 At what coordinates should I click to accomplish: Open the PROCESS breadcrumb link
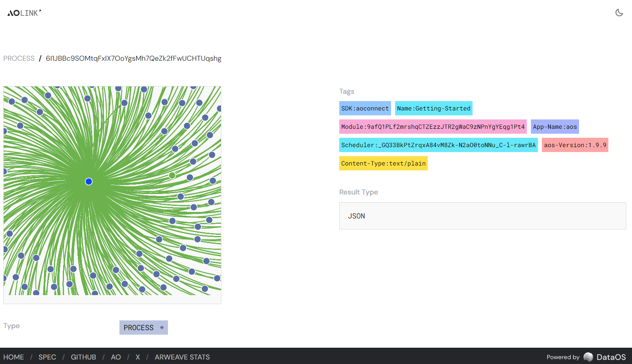pos(19,58)
